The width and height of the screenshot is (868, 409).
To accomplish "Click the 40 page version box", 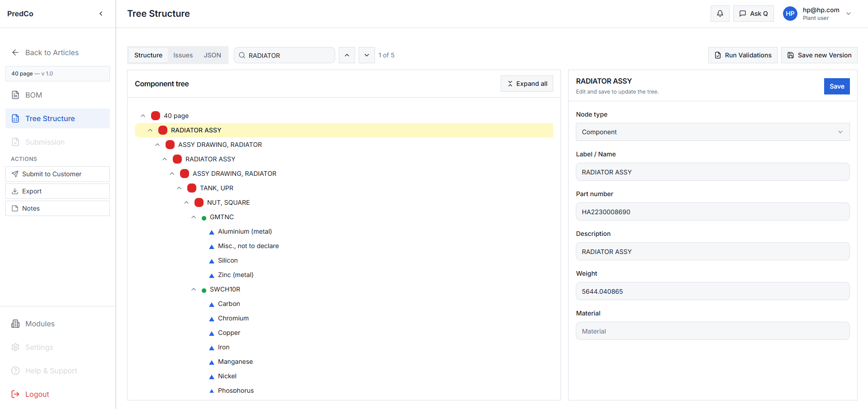I will tap(57, 74).
